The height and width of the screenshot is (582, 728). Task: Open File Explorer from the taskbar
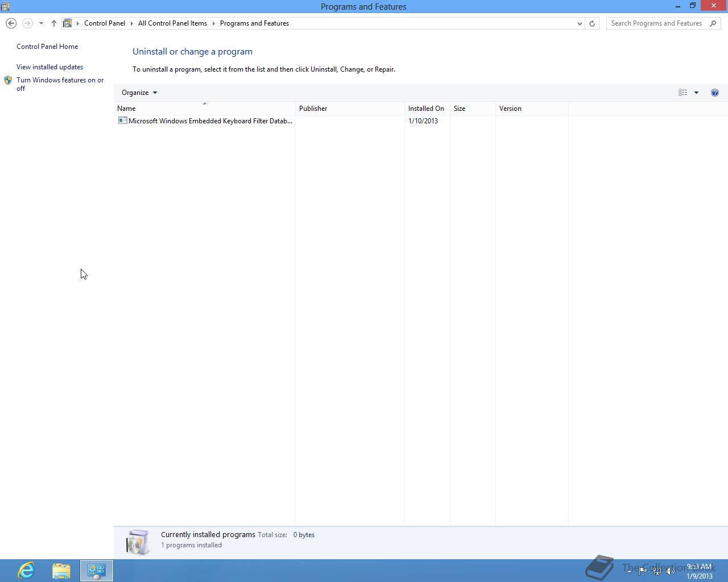(x=61, y=571)
